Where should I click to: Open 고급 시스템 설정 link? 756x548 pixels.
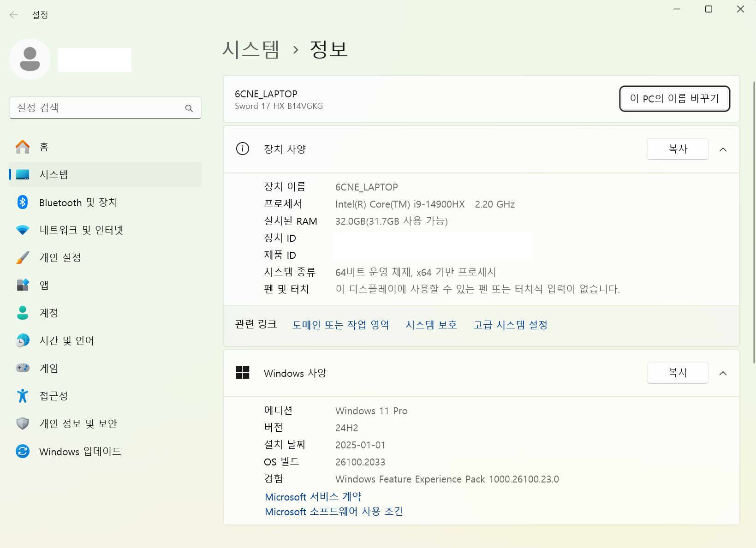(510, 325)
